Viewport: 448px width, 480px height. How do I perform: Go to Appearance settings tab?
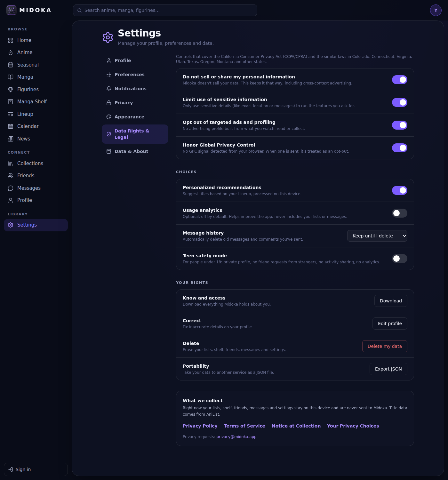[x=135, y=117]
